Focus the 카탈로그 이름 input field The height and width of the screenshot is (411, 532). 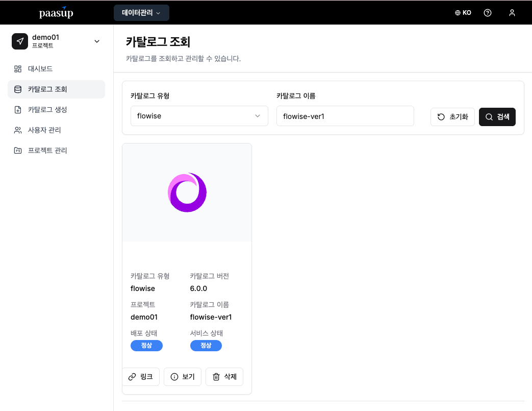click(x=345, y=116)
